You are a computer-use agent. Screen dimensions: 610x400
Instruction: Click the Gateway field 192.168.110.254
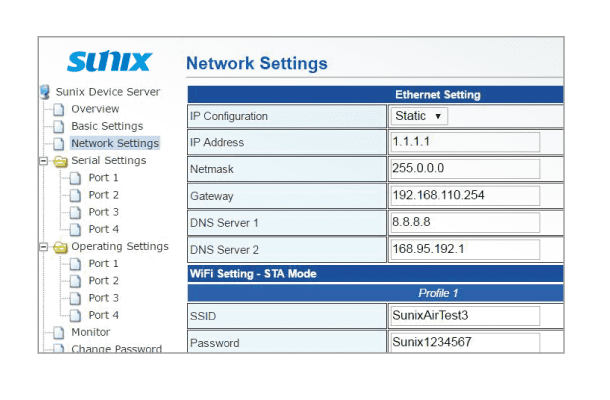tap(465, 196)
